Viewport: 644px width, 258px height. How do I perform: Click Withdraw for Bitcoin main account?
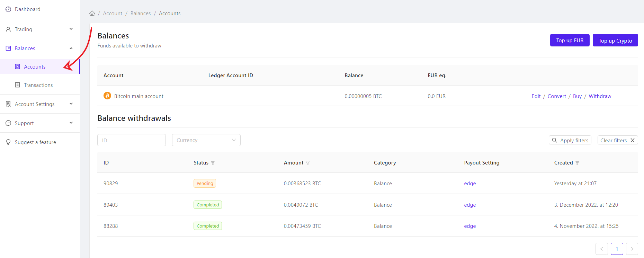point(600,96)
